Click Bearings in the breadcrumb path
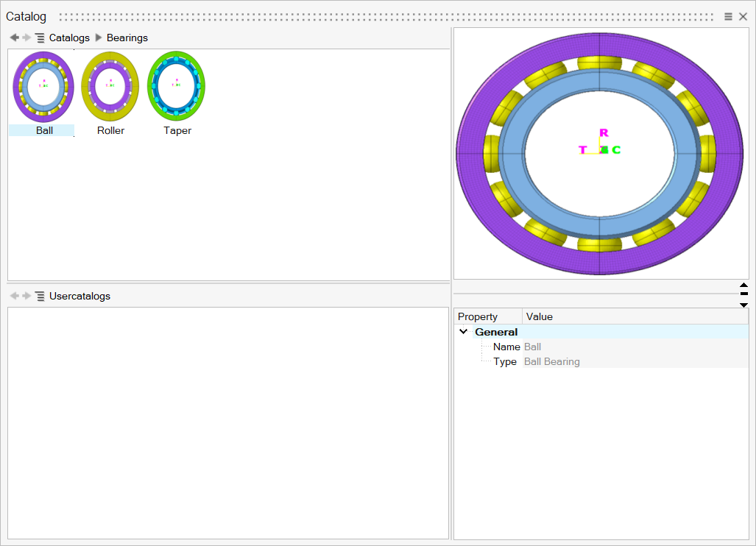756x546 pixels. pos(127,38)
